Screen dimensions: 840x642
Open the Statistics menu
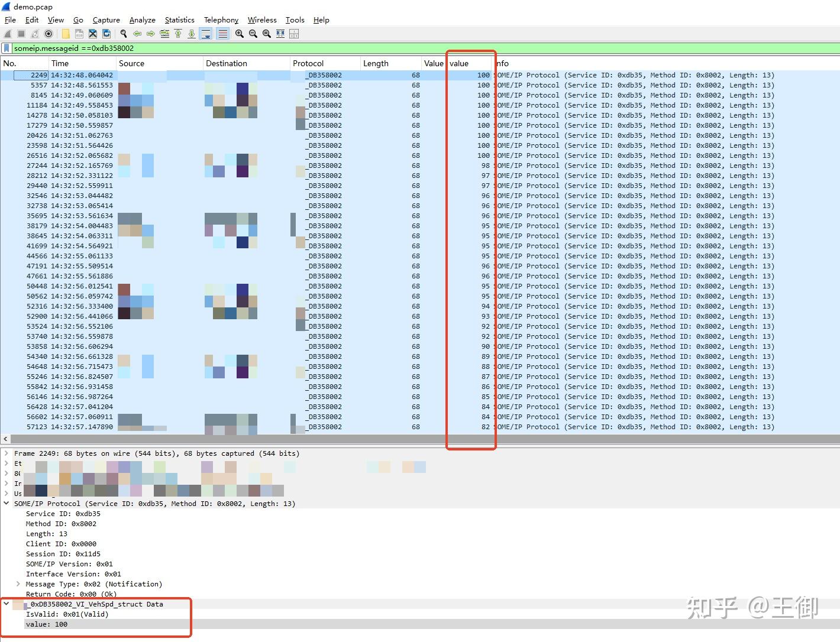click(179, 20)
